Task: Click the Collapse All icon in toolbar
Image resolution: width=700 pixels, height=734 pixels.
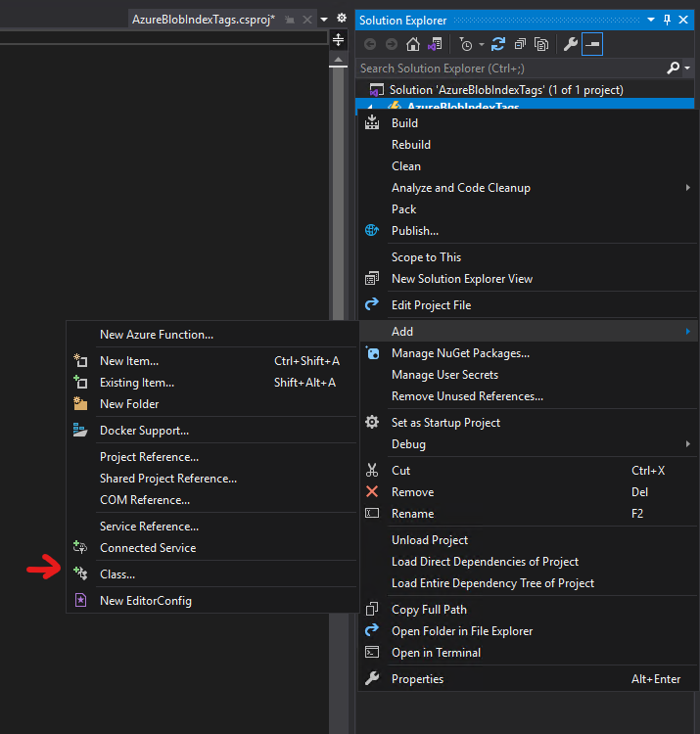Action: pyautogui.click(x=520, y=44)
